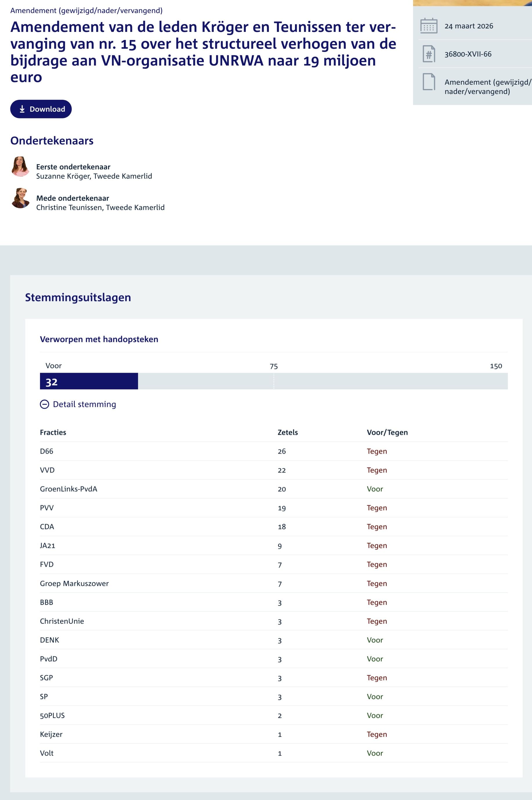Click the hashtag document number icon
Screen dimensions: 532x800
(x=428, y=54)
